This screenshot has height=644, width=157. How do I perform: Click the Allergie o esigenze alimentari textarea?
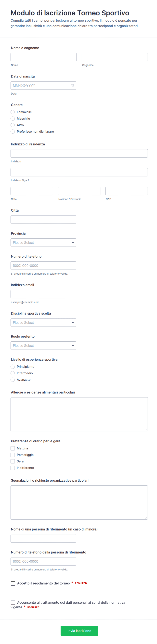coord(79,414)
